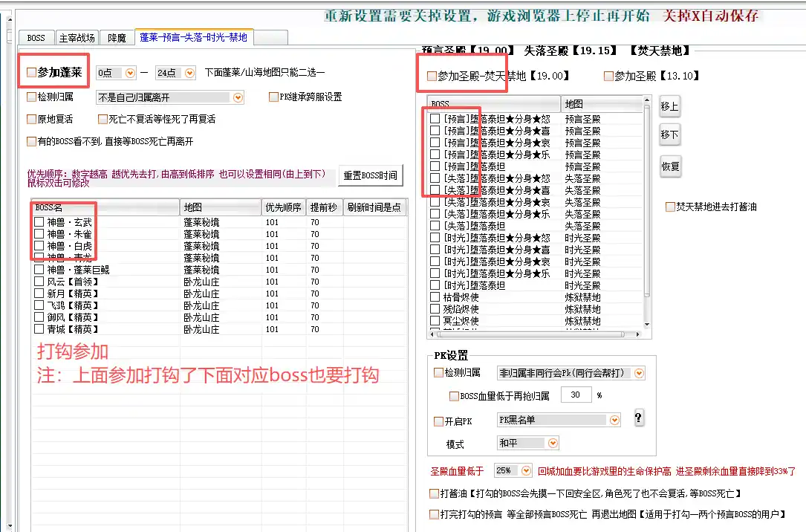The image size is (806, 532).
Task: Enable the 打酱油 option checkbox
Action: [x=434, y=493]
